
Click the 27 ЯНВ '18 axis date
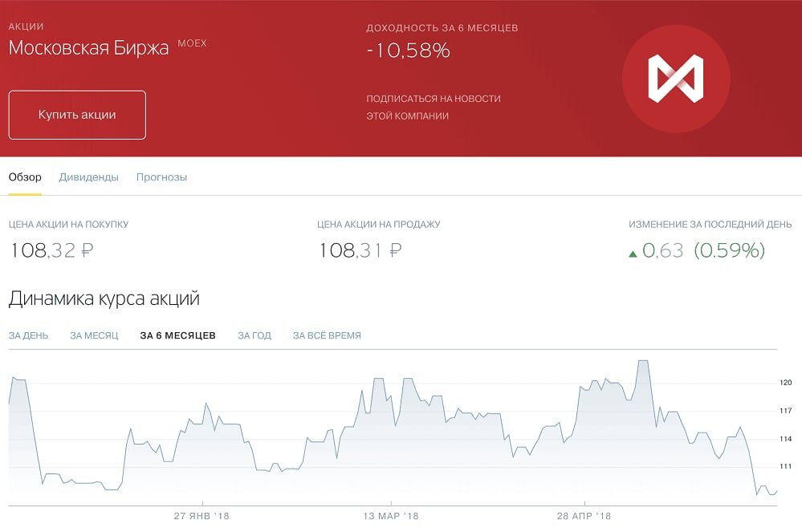(202, 516)
